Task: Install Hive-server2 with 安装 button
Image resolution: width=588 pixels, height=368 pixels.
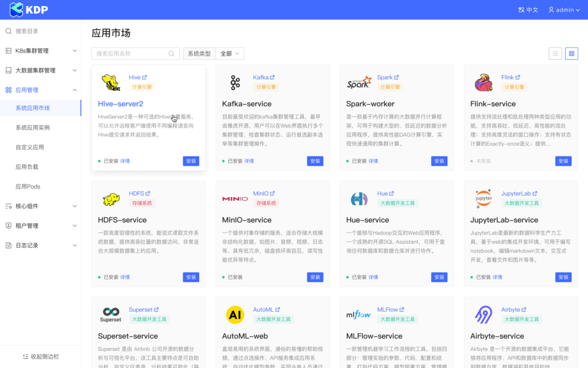Action: point(191,161)
